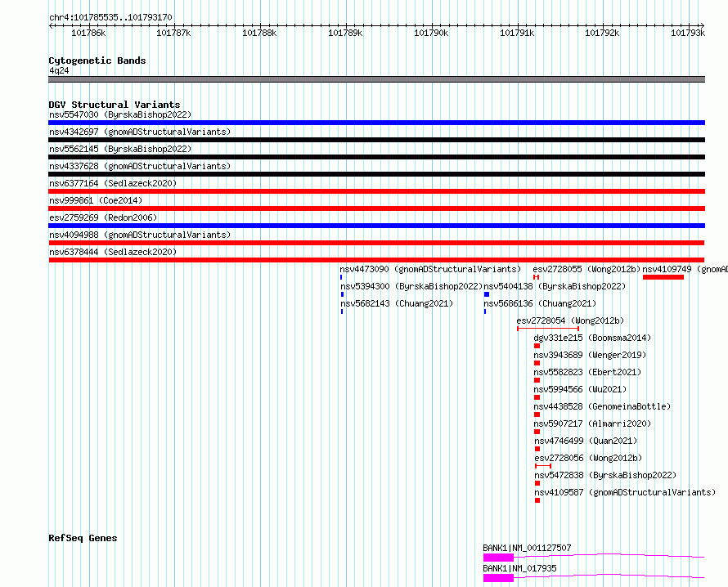The height and width of the screenshot is (587, 728).
Task: Click the magenta exon block of NM_001127507
Action: [498, 558]
